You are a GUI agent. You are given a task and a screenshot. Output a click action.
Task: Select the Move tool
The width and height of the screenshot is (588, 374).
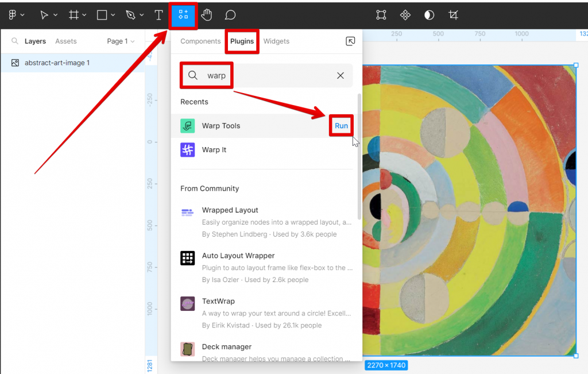[44, 15]
